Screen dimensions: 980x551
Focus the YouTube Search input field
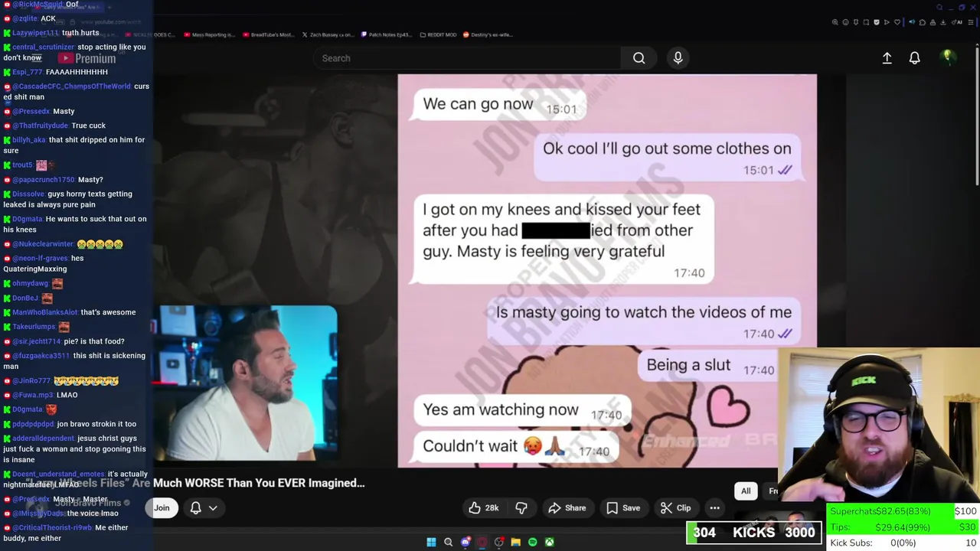click(x=467, y=58)
